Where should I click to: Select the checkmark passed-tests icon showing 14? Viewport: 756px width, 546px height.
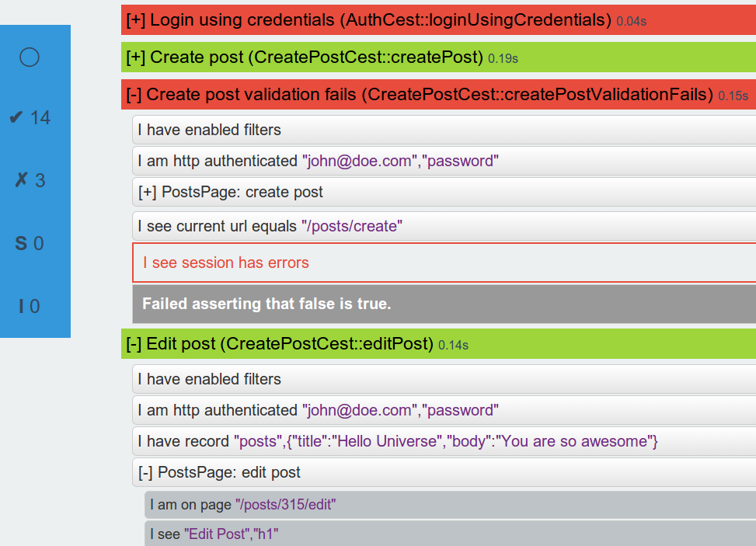[28, 117]
